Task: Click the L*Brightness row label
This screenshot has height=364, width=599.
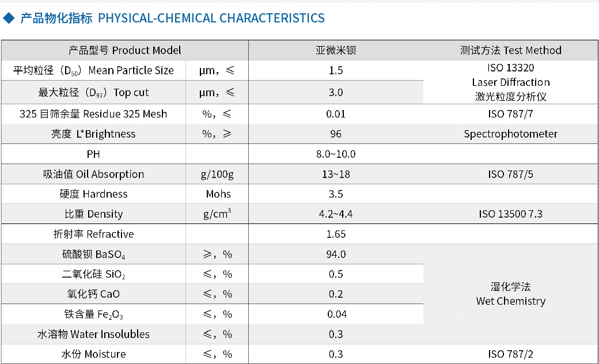Action: coord(93,134)
